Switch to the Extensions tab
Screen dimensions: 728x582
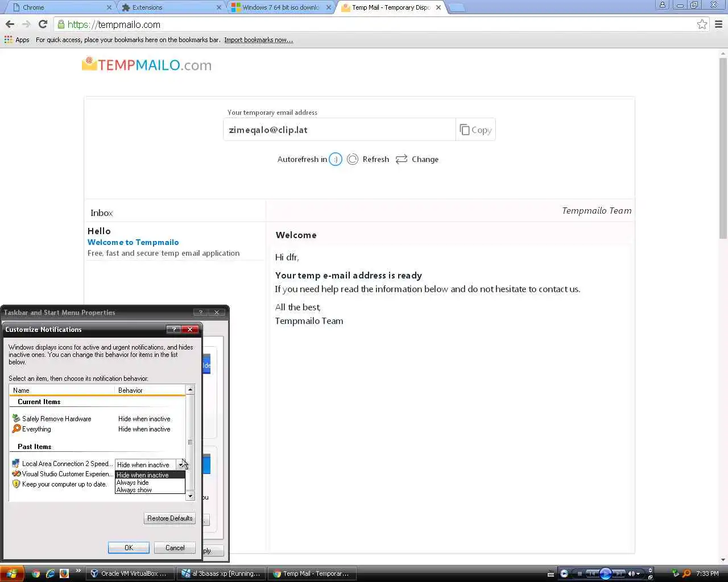171,7
